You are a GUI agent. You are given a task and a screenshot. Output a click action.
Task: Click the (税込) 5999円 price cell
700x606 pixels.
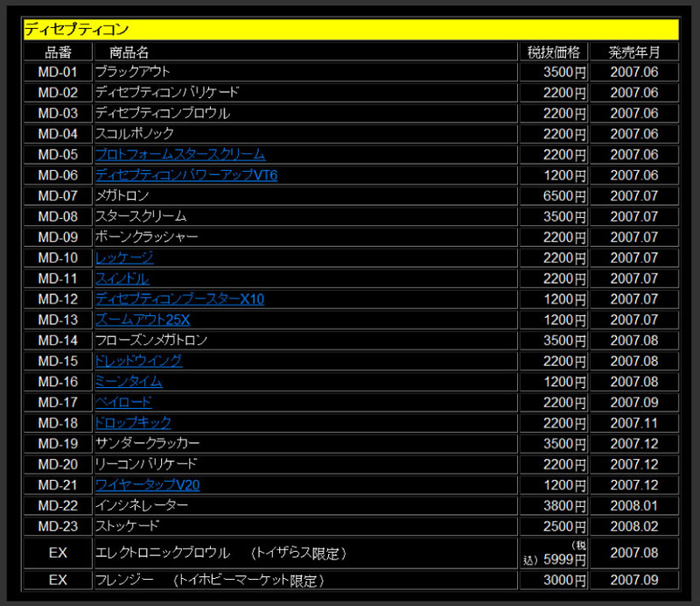[554, 553]
